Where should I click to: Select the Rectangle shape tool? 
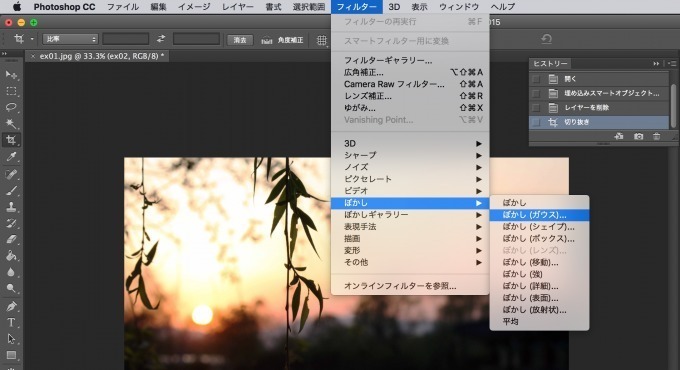(x=11, y=355)
